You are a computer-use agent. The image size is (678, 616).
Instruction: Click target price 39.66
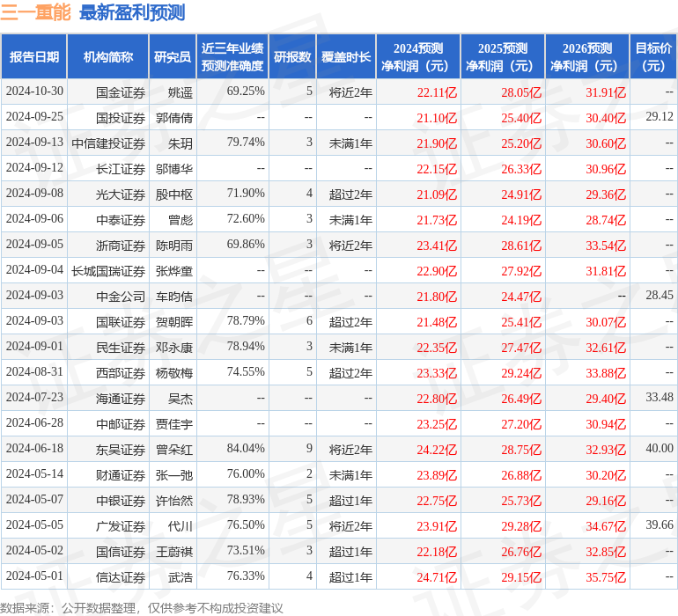[660, 524]
